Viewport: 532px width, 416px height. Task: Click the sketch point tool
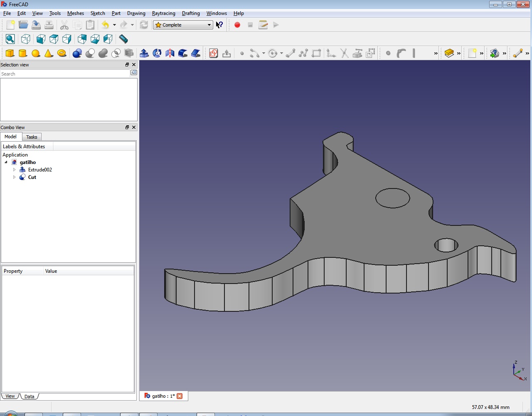242,53
